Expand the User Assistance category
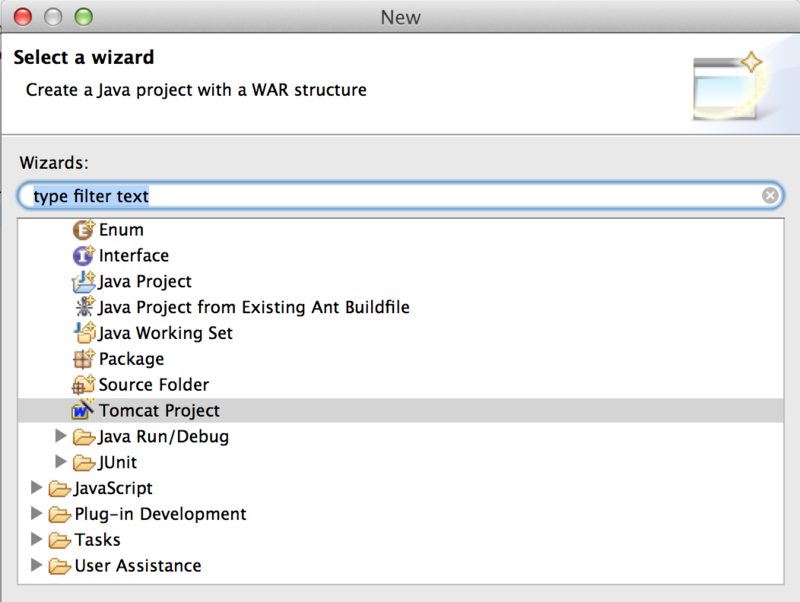Screen dimensions: 800x602 (x=37, y=566)
